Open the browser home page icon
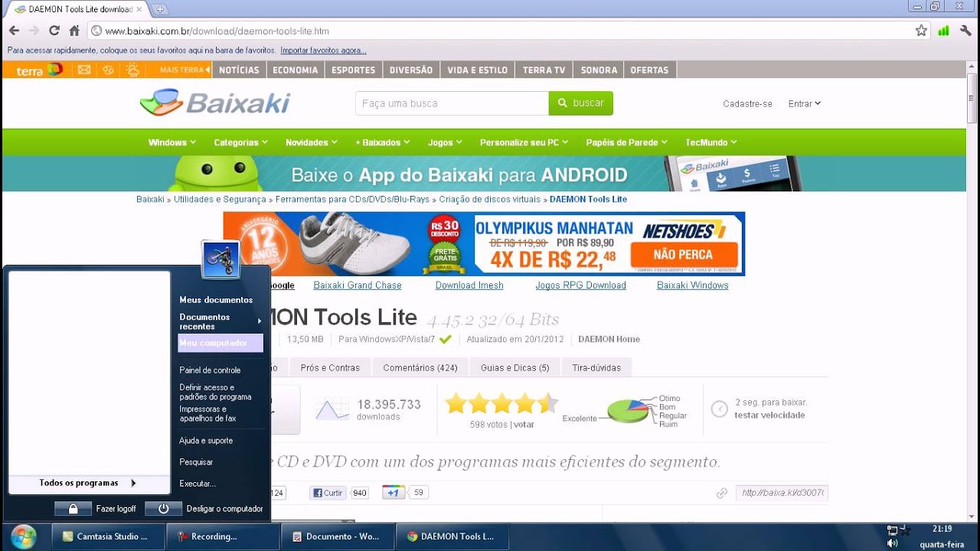The width and height of the screenshot is (980, 551). (74, 31)
